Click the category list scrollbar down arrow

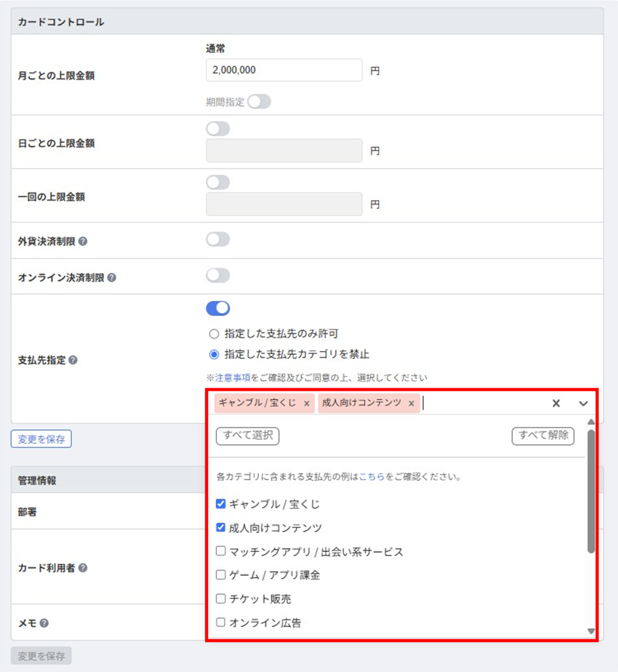coord(591,631)
